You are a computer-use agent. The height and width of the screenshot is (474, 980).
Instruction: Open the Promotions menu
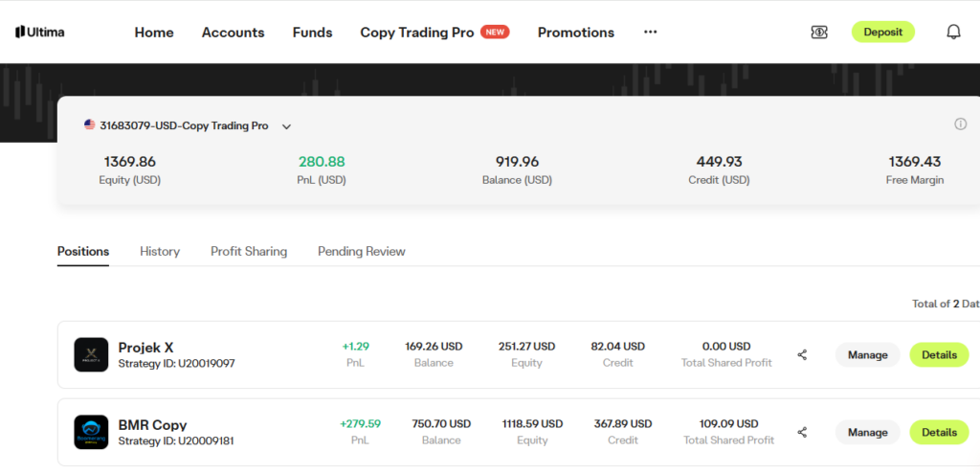(576, 33)
